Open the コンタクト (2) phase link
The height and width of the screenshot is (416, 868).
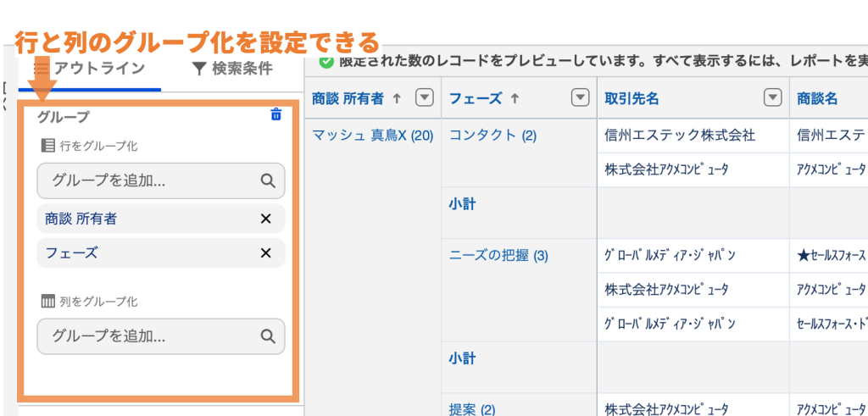click(492, 135)
